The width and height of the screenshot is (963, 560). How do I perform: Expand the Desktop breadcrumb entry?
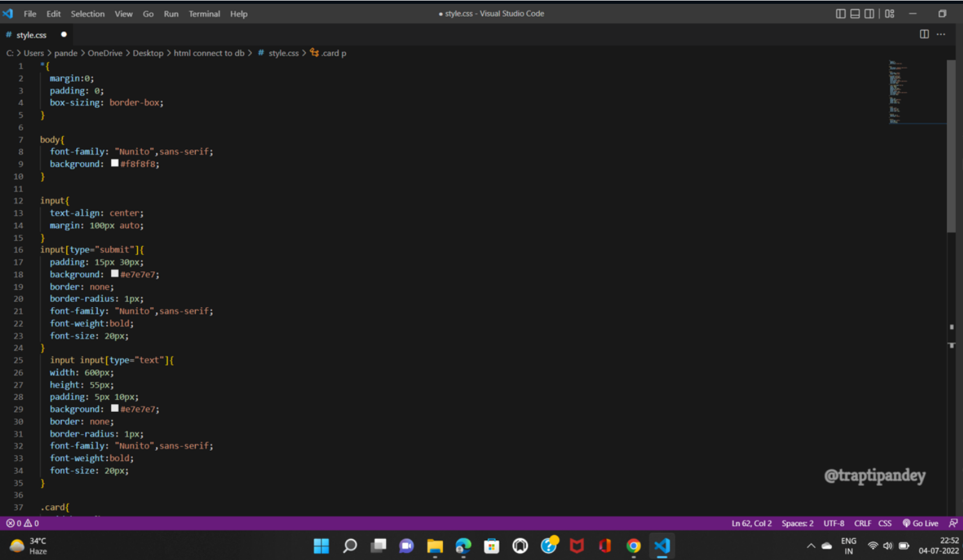(x=148, y=53)
